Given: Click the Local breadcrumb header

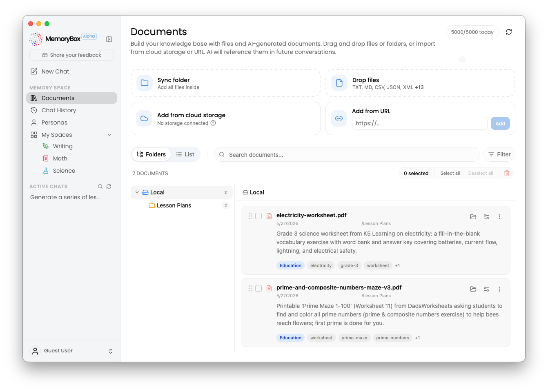Looking at the screenshot, I should 253,192.
